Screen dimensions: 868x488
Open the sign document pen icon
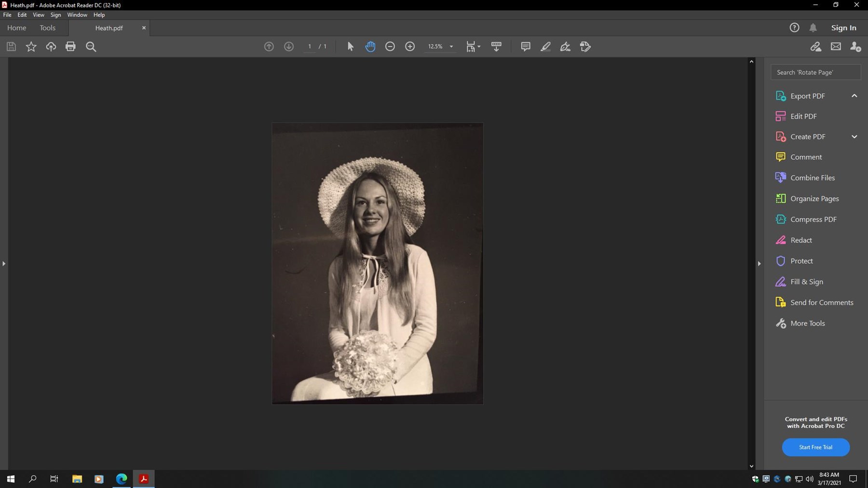[565, 47]
